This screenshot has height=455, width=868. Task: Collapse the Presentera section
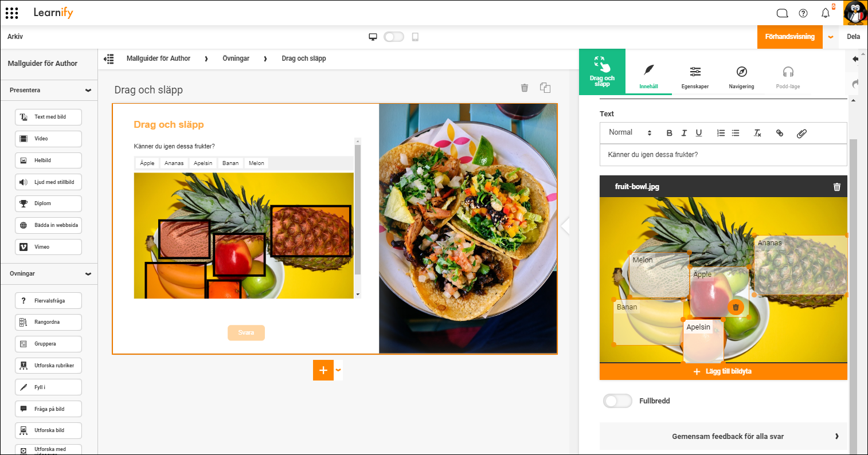click(x=88, y=90)
